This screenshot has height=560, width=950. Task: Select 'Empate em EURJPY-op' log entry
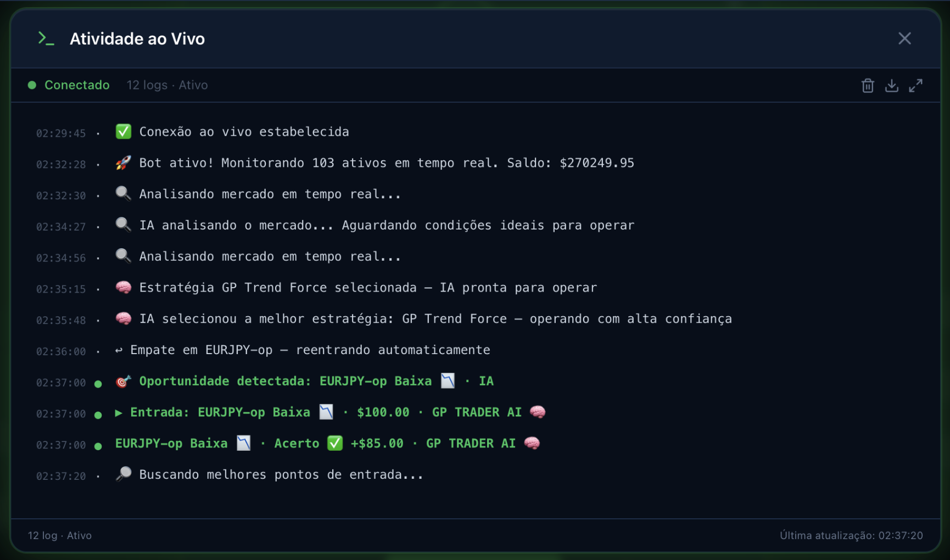[x=310, y=350]
